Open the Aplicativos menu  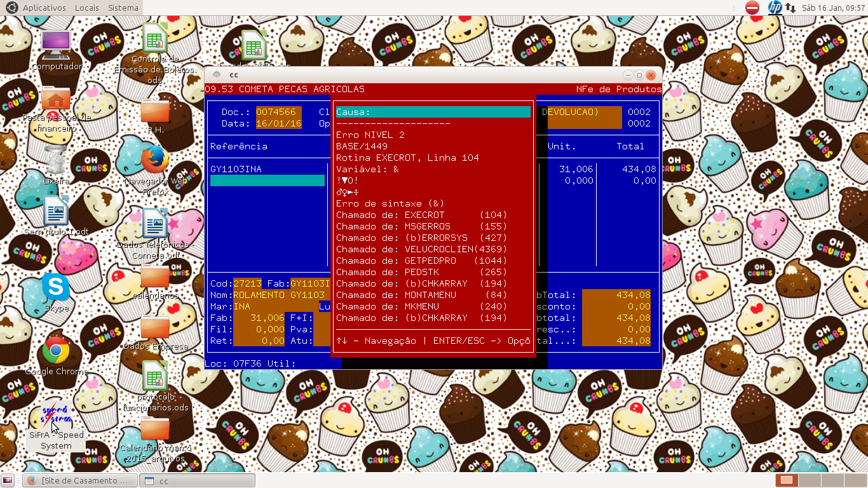[44, 8]
